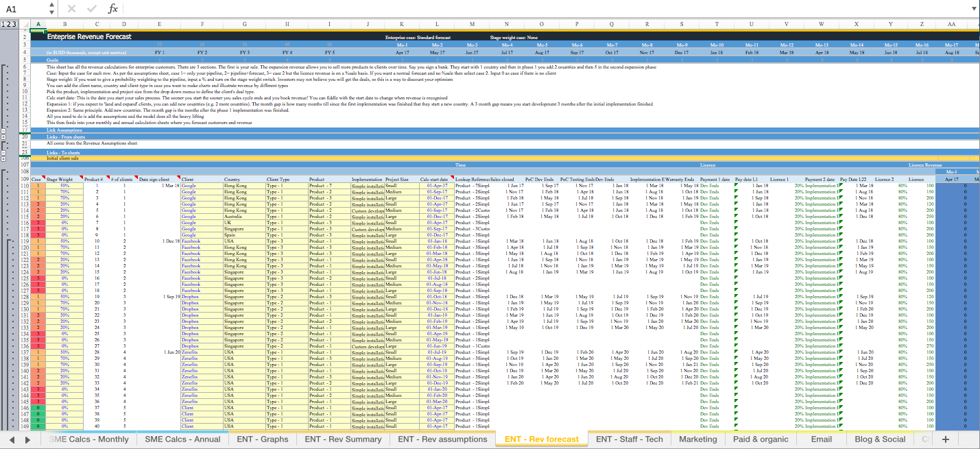Collapse the outline group at Links - To sheets row
980x449 pixels.
4,151
